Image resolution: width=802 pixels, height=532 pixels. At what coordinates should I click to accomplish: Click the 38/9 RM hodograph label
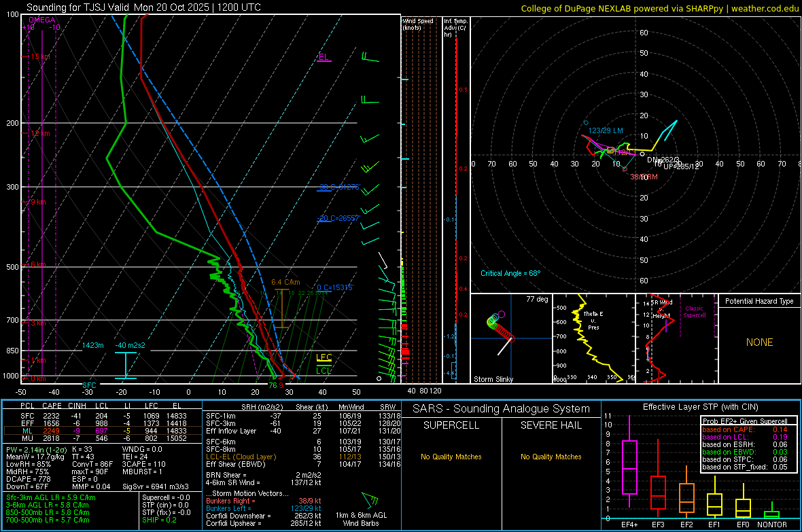pos(644,177)
